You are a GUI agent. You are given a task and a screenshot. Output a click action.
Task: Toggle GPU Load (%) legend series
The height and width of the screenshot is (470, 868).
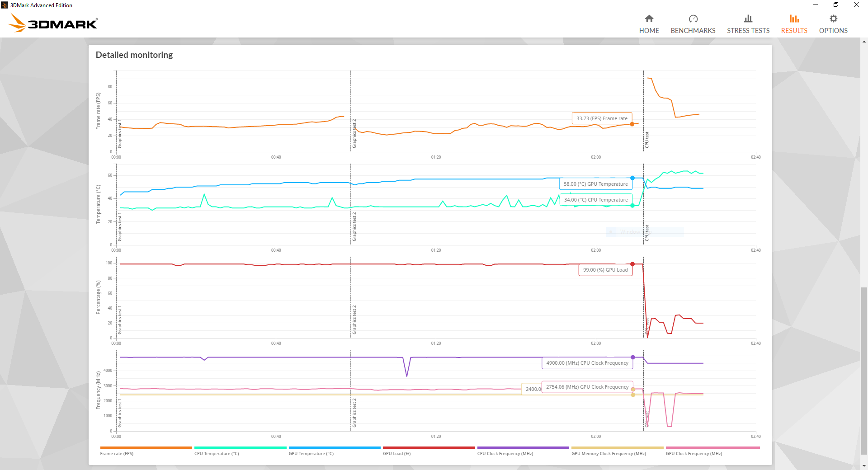point(397,453)
